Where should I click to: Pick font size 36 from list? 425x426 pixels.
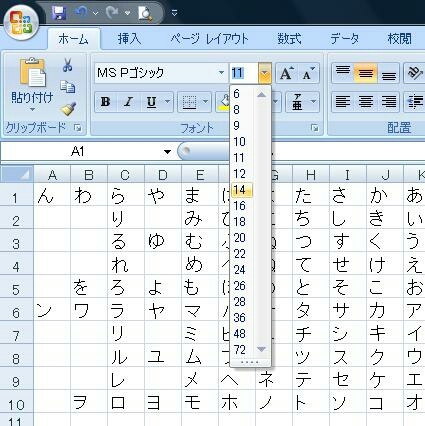[x=243, y=318]
